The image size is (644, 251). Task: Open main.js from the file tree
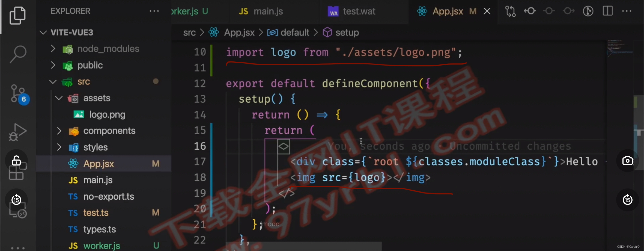coord(104,180)
